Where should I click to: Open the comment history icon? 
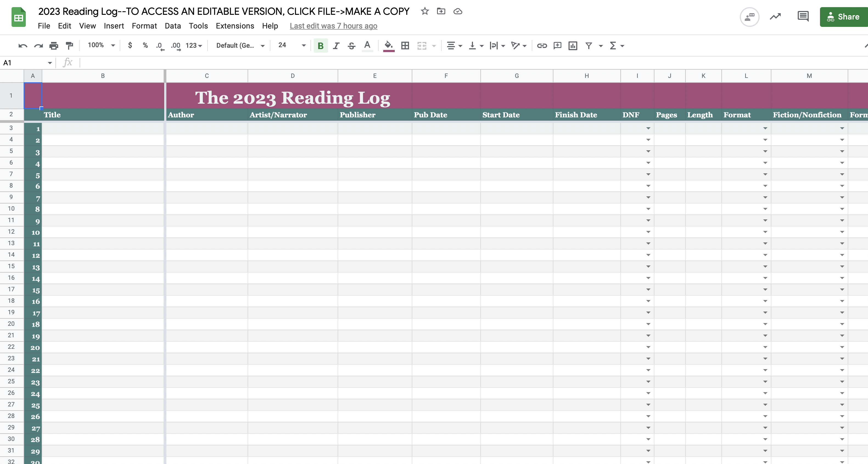[x=803, y=16]
